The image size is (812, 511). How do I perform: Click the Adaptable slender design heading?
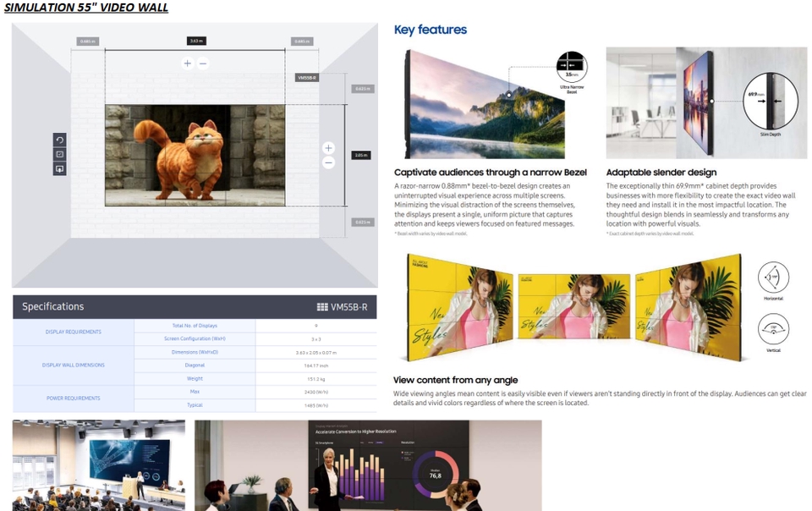[x=661, y=173]
